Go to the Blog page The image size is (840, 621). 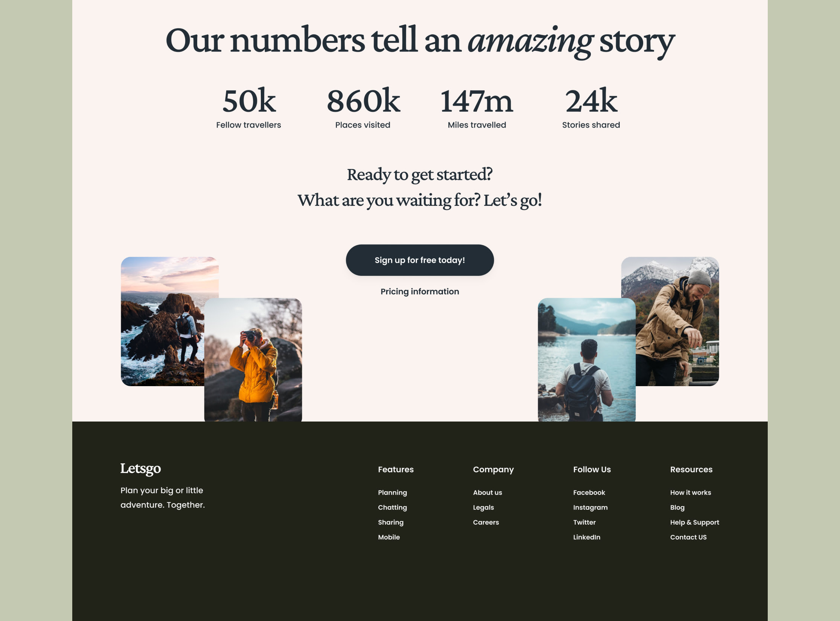coord(677,507)
